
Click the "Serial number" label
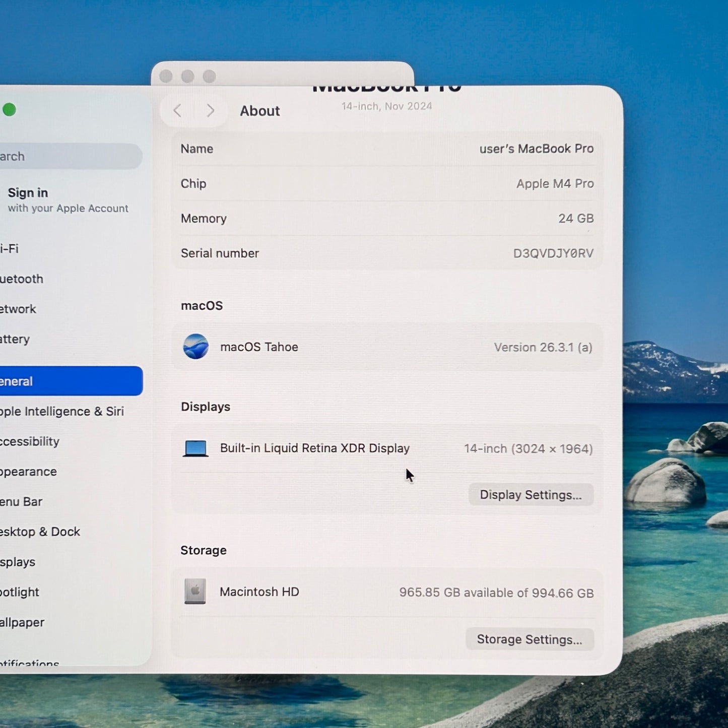[220, 253]
